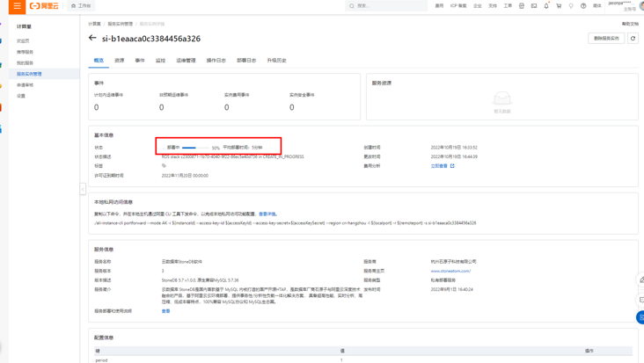Switch to the 操作日志 tab
Viewport: 644px width, 363px height.
coord(216,61)
